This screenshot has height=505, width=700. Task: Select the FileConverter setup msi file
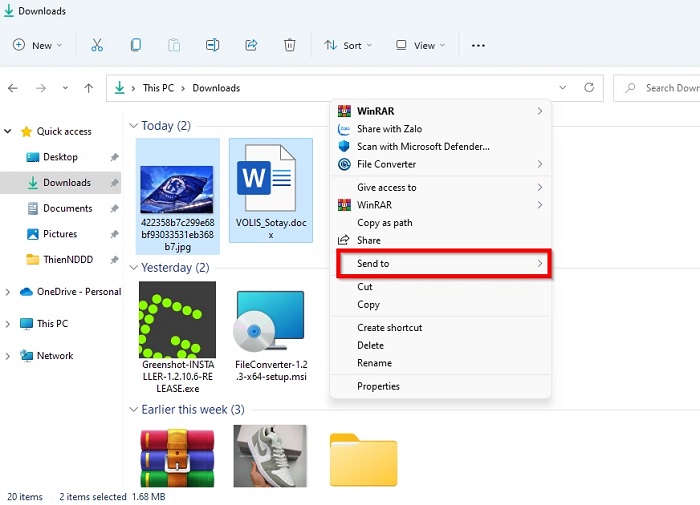coord(271,336)
